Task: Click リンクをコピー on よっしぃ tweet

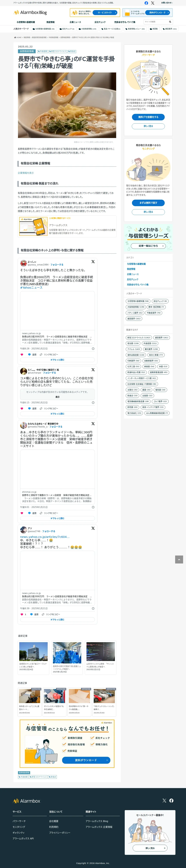Action: [49, 354]
